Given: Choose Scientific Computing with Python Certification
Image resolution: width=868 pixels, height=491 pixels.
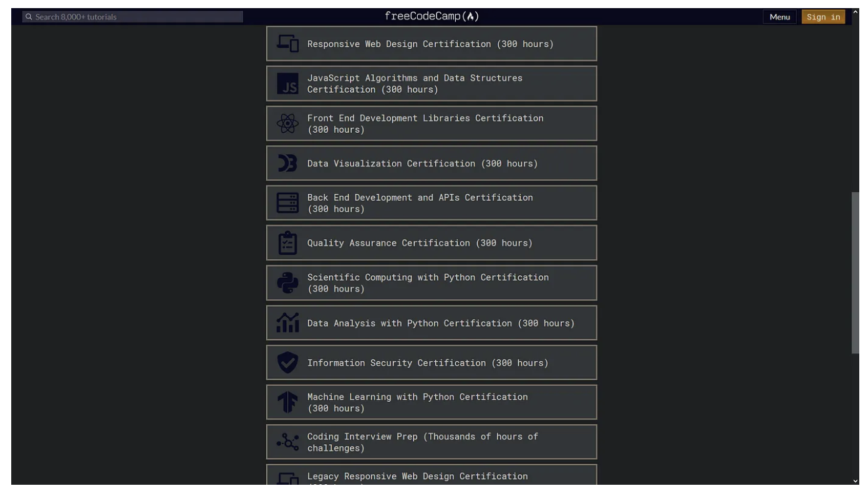Looking at the screenshot, I should [432, 283].
